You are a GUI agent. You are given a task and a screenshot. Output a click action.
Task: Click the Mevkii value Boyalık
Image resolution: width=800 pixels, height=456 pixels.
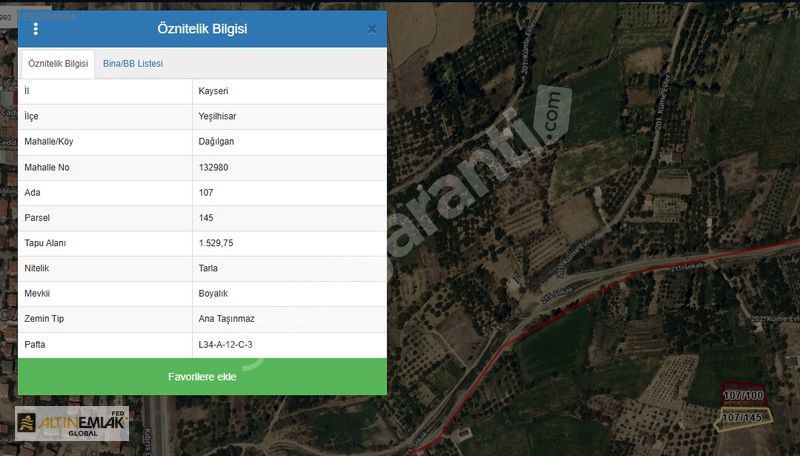pos(215,294)
